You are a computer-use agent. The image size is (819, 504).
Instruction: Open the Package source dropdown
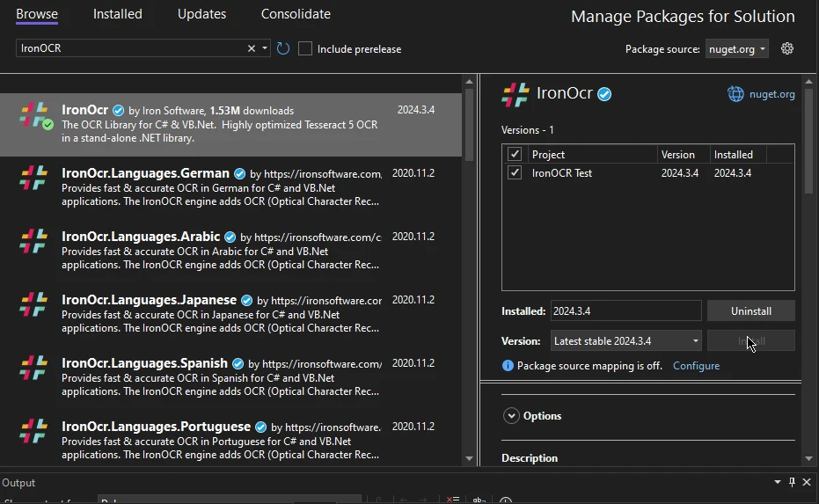[x=737, y=48]
